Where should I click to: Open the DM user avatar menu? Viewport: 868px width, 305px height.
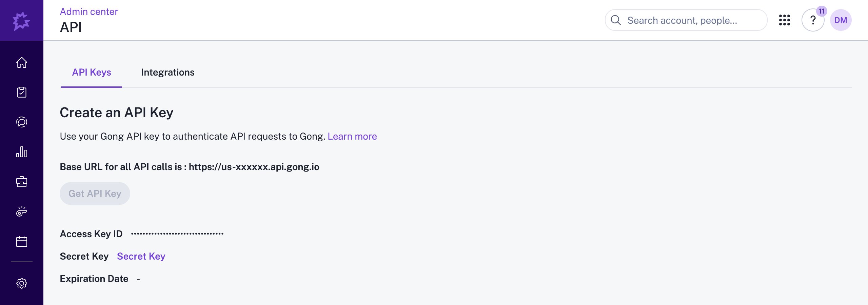click(841, 20)
